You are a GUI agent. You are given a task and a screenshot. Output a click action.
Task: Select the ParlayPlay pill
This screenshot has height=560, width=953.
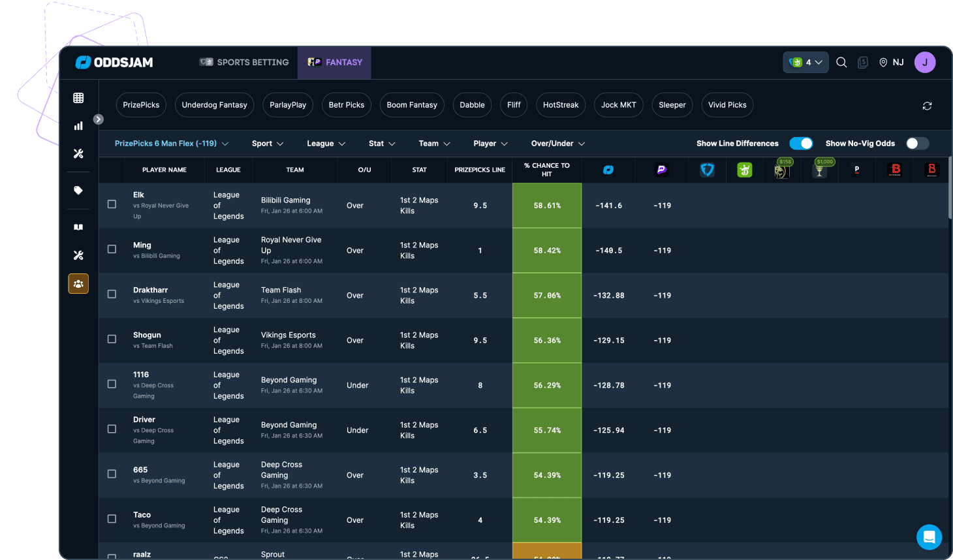[288, 105]
